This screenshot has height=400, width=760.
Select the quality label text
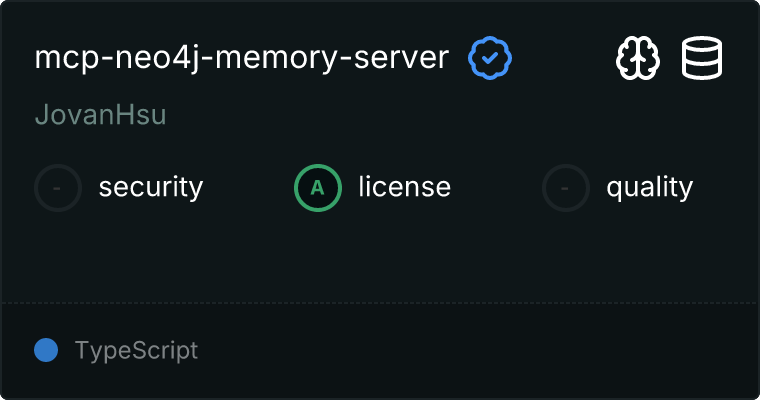(649, 187)
